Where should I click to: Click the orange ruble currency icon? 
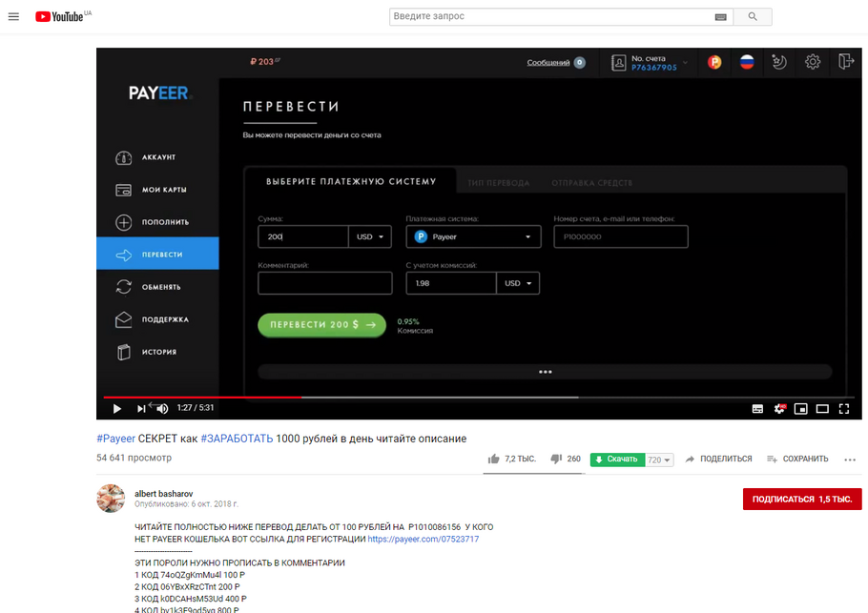(x=714, y=62)
